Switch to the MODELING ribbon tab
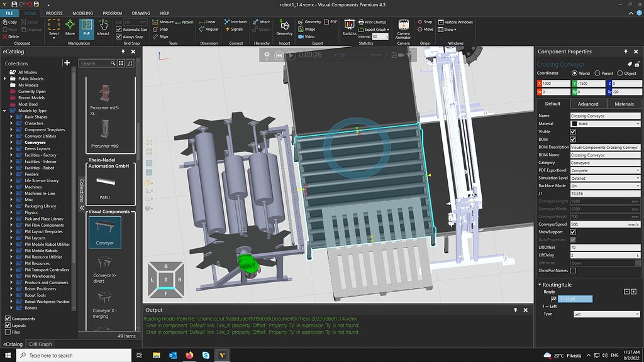This screenshot has height=362, width=644. pos(82,13)
